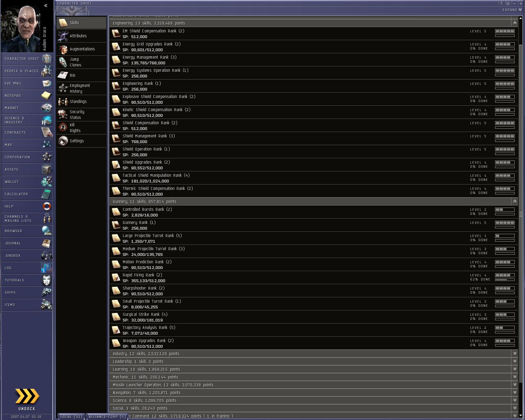Open the Journal
The image size is (525, 420).
(27, 243)
